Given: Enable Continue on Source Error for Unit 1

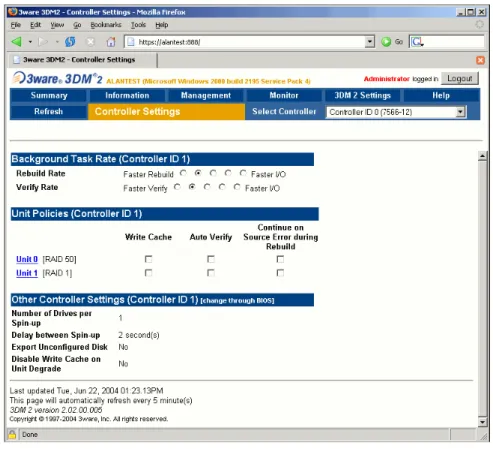Looking at the screenshot, I should 280,273.
